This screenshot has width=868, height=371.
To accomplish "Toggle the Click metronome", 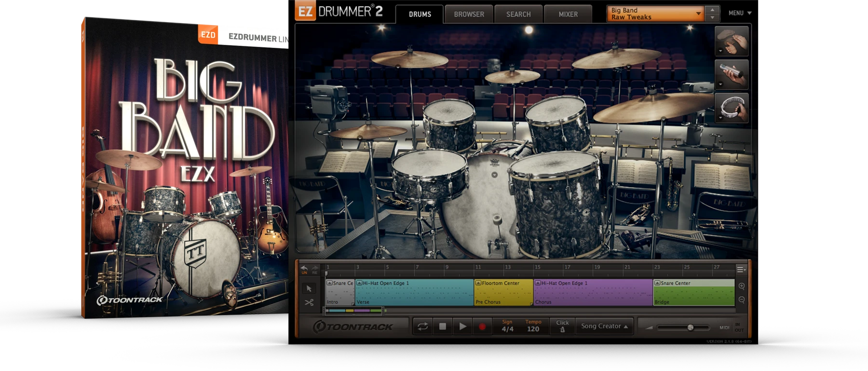I will (x=562, y=326).
